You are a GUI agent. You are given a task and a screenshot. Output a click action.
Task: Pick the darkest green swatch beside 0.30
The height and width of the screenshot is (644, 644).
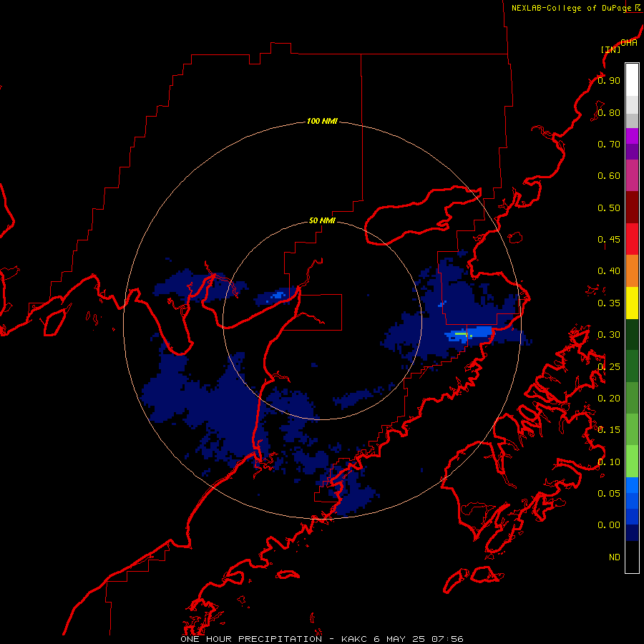click(x=632, y=334)
